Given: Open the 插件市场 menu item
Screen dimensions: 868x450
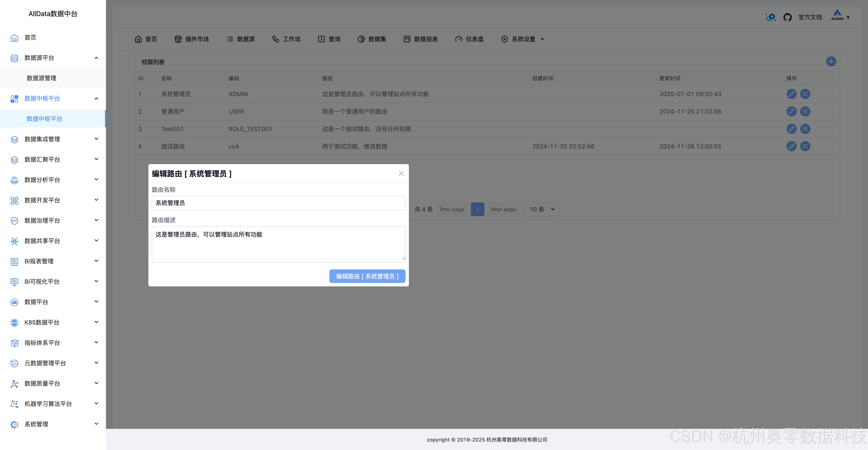Looking at the screenshot, I should point(192,39).
